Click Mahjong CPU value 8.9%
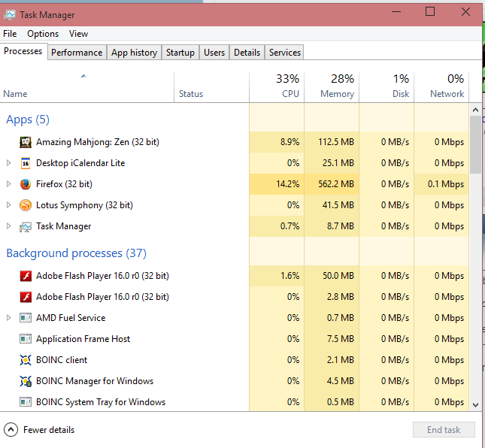This screenshot has height=448, width=485. [289, 142]
